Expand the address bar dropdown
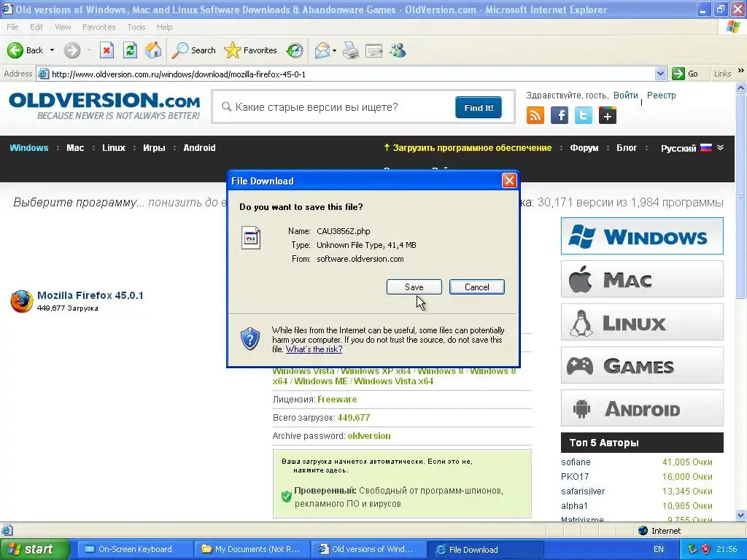 tap(660, 74)
